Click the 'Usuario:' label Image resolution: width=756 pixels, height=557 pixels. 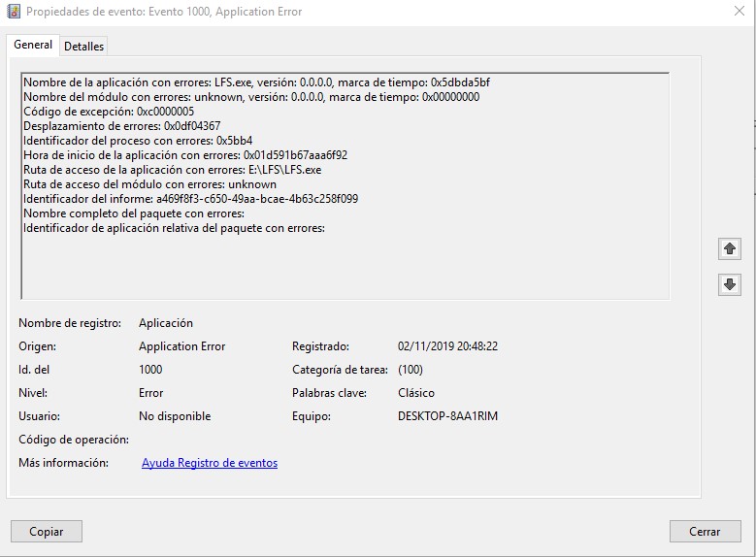(x=39, y=416)
